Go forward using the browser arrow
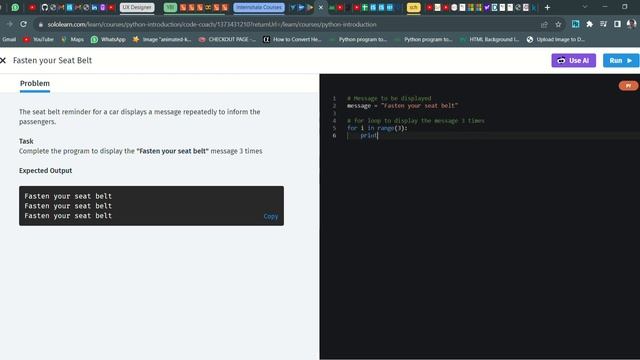This screenshot has width=640, height=360. pyautogui.click(x=9, y=24)
